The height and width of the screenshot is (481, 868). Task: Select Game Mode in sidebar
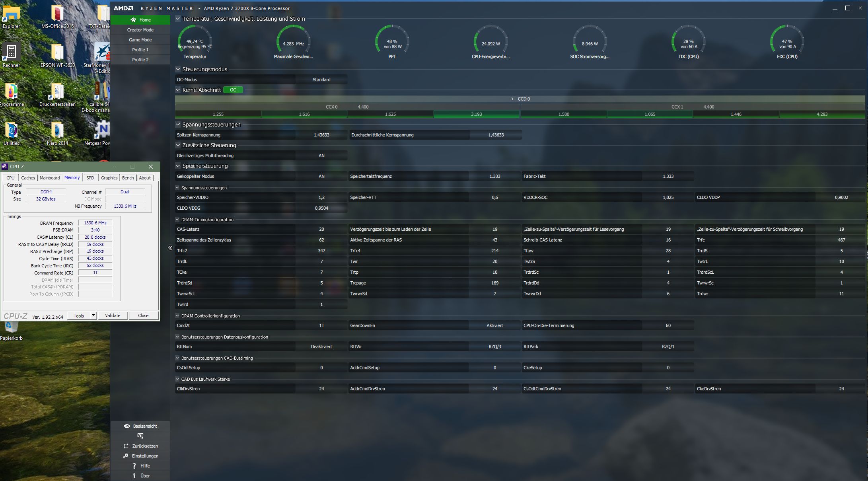pyautogui.click(x=140, y=40)
